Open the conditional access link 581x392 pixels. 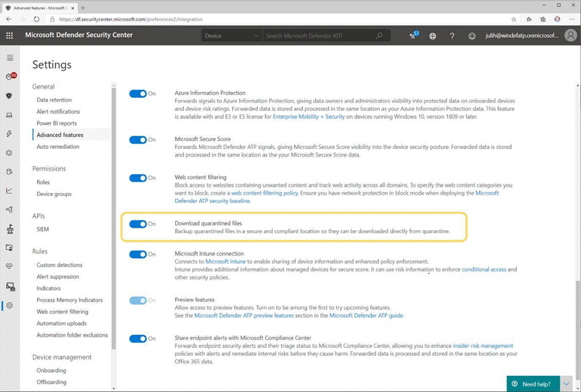pyautogui.click(x=484, y=269)
